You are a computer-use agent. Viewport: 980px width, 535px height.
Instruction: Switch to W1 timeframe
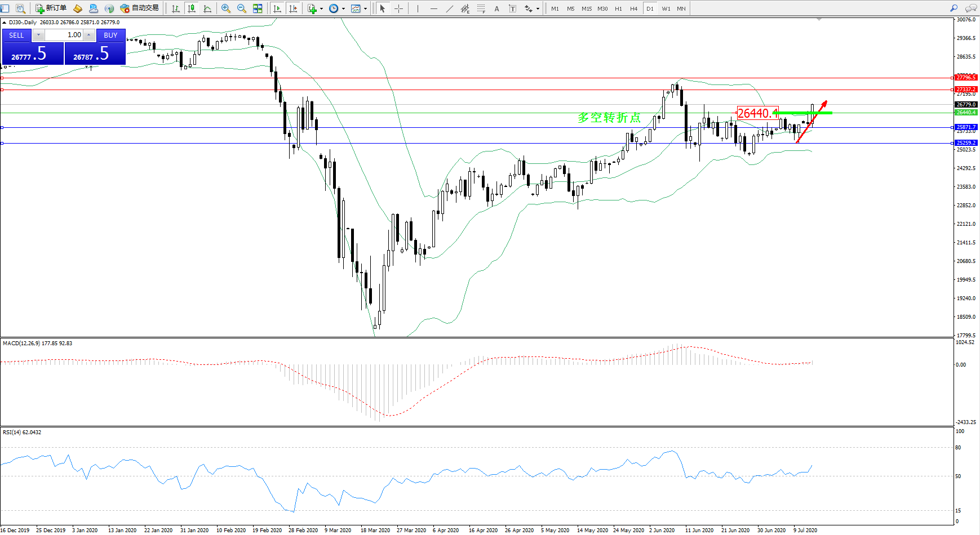point(666,8)
